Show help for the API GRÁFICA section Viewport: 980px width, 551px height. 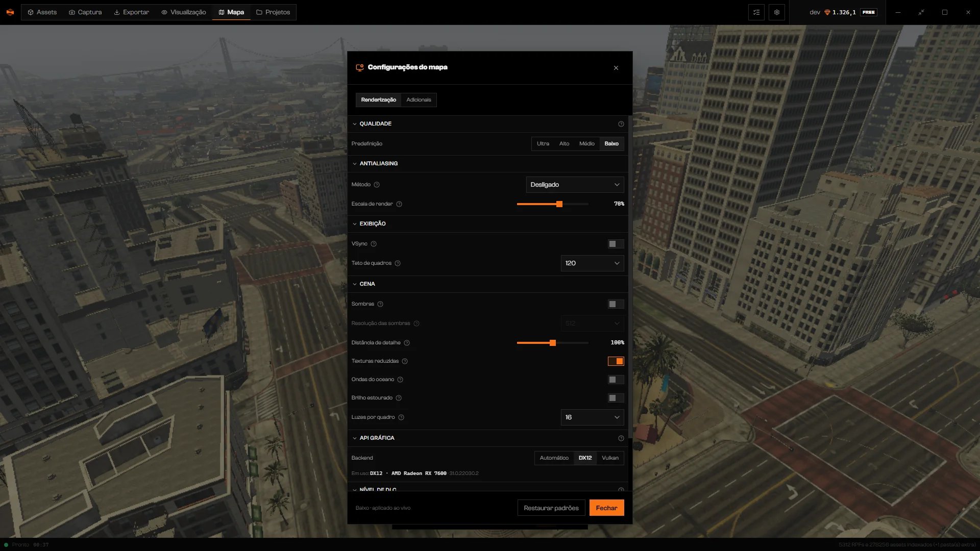point(621,438)
